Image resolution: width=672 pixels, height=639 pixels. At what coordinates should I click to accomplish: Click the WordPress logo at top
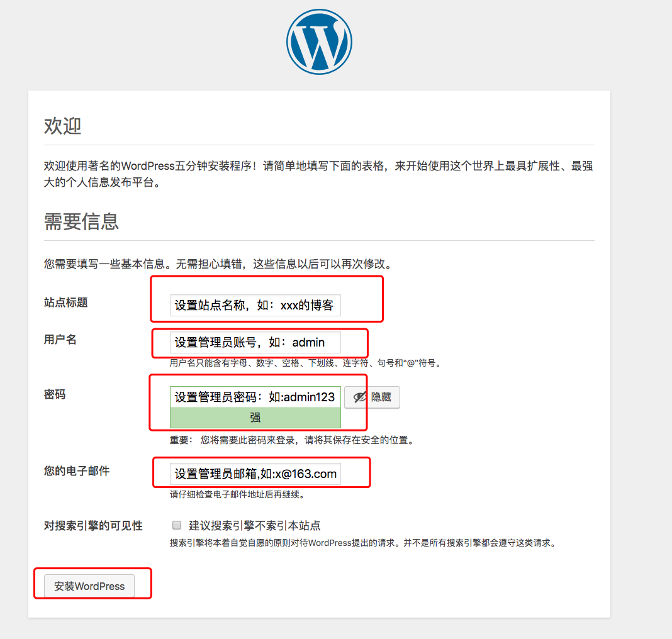click(x=319, y=42)
